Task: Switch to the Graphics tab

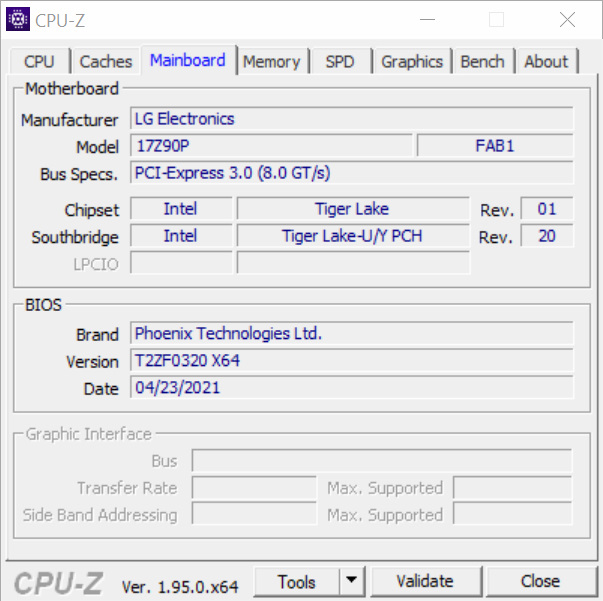Action: [x=412, y=62]
